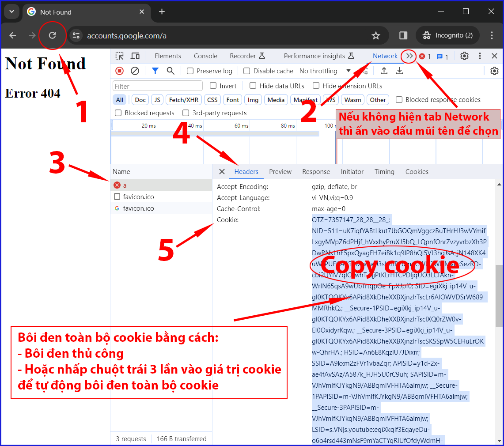Viewport: 504px width, 446px height.
Task: Filter requests by Doc type
Action: tap(140, 100)
